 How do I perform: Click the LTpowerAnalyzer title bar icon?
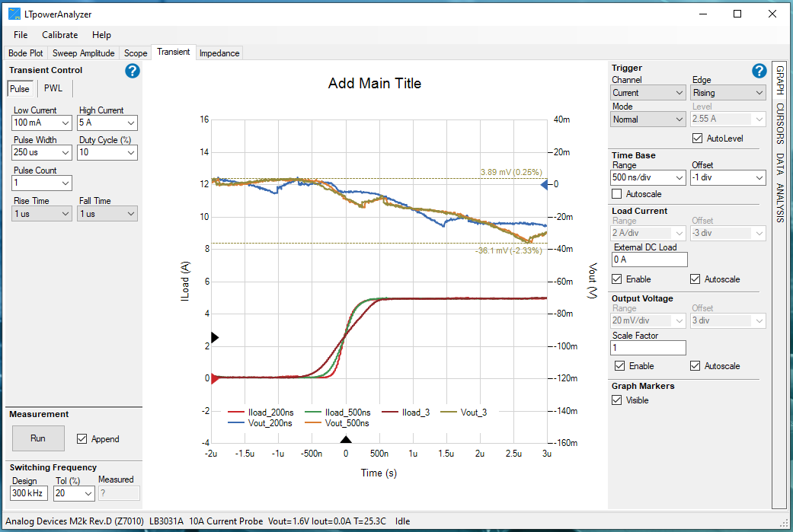12,13
